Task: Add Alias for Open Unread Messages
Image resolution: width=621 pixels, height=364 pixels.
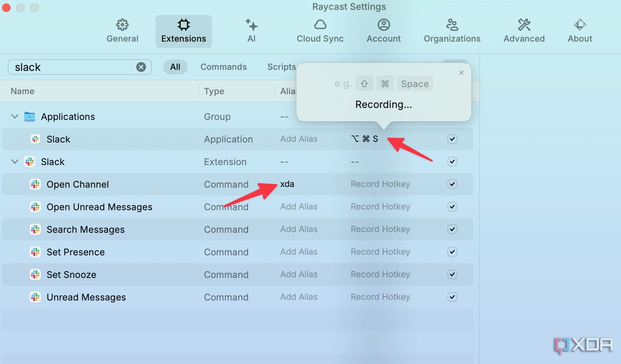Action: 299,207
